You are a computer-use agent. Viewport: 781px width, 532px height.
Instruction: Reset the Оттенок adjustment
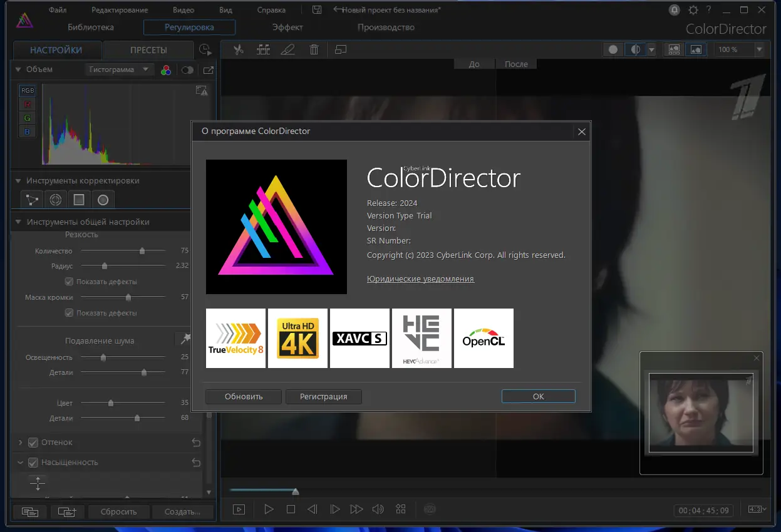pos(196,442)
